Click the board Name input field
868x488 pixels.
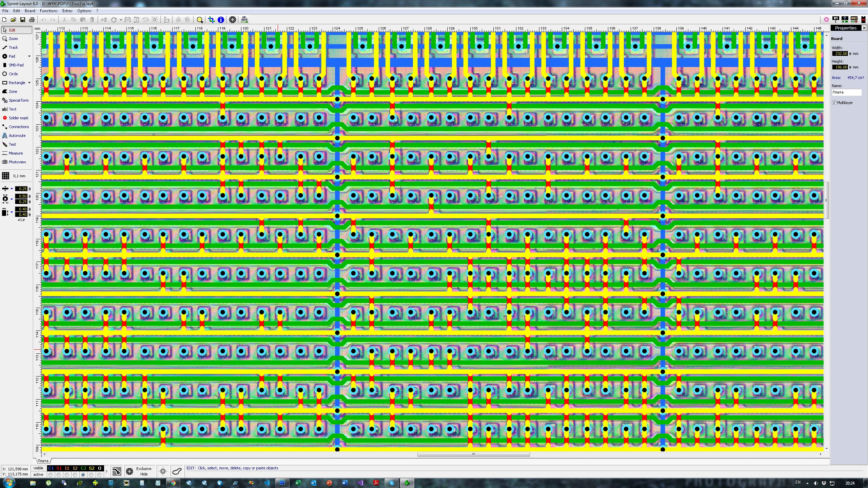[x=846, y=92]
